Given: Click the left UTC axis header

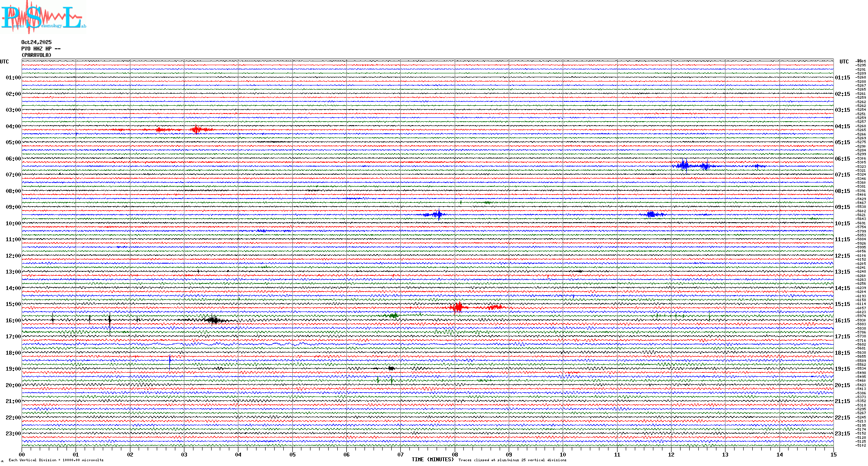Looking at the screenshot, I should [x=4, y=62].
